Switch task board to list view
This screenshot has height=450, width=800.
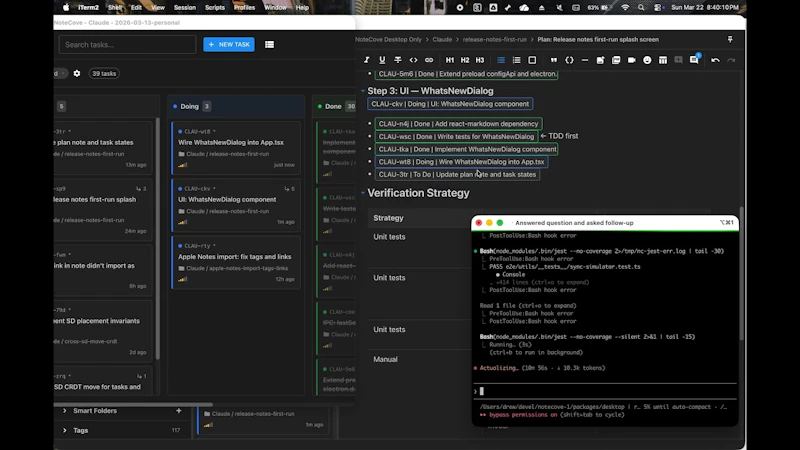[x=269, y=44]
